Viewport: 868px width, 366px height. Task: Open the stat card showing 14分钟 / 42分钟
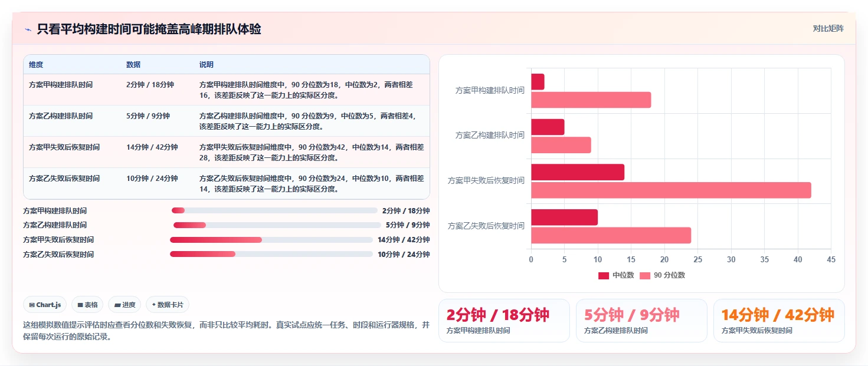779,321
